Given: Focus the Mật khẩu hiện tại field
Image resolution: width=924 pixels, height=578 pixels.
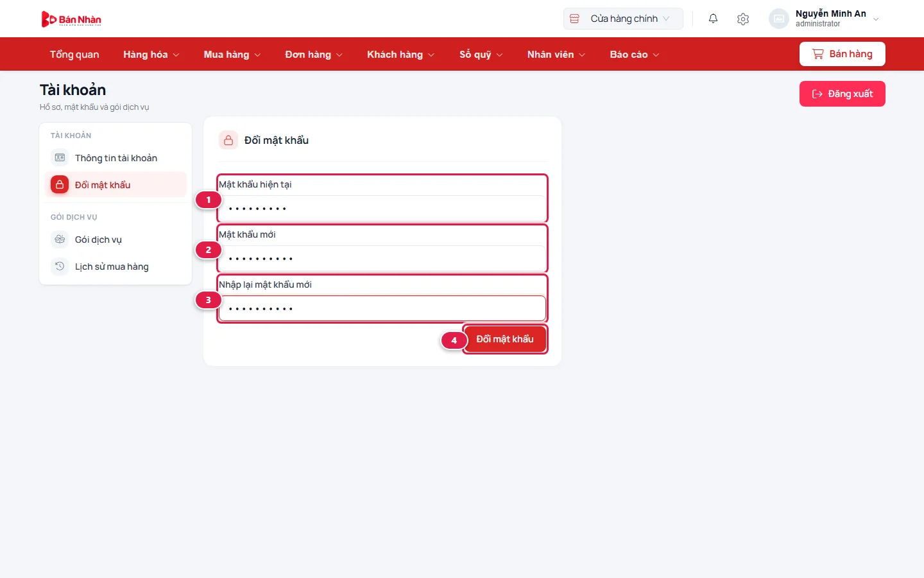Looking at the screenshot, I should pyautogui.click(x=382, y=208).
